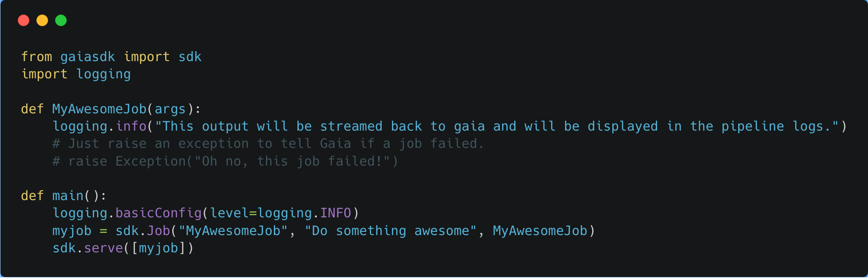Click the args parameter in function definition
The width and height of the screenshot is (868, 278).
click(170, 109)
